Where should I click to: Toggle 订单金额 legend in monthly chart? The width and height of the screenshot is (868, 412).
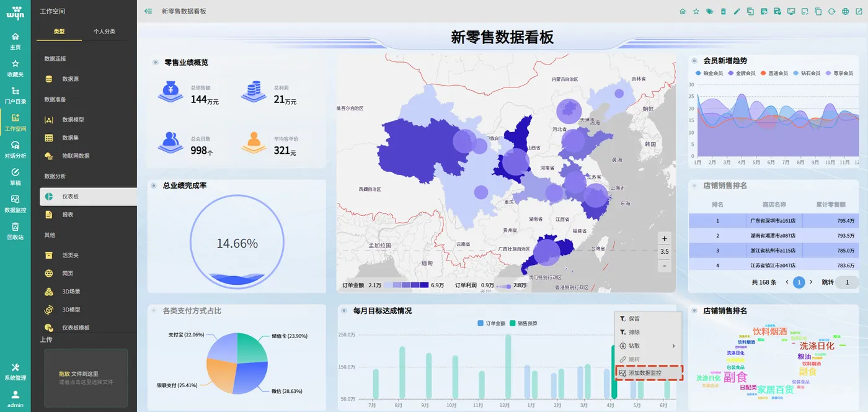point(491,323)
